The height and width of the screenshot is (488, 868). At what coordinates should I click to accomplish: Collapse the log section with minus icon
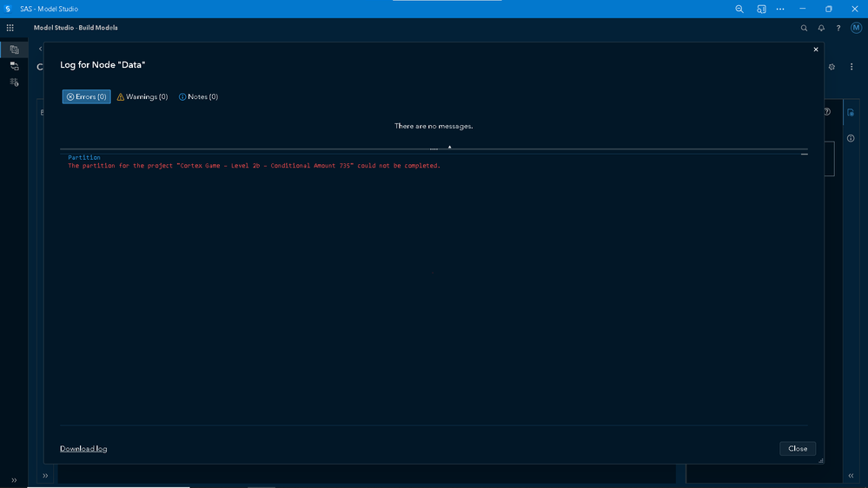point(805,155)
